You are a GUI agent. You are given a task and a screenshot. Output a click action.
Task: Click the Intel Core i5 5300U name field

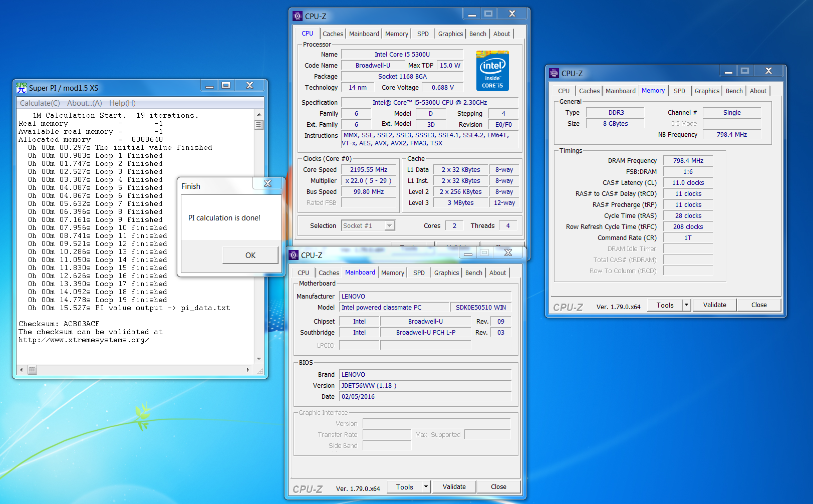(402, 54)
